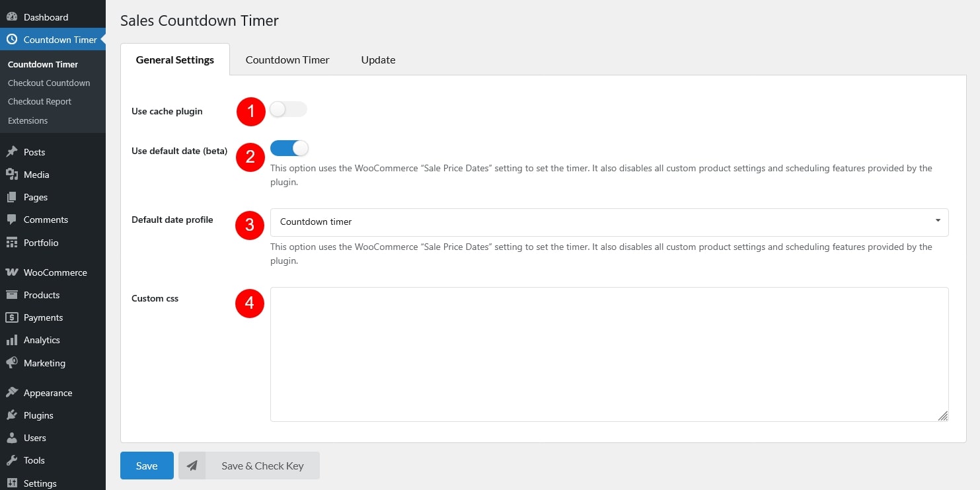
Task: Click the Plugins plug icon
Action: (x=12, y=415)
